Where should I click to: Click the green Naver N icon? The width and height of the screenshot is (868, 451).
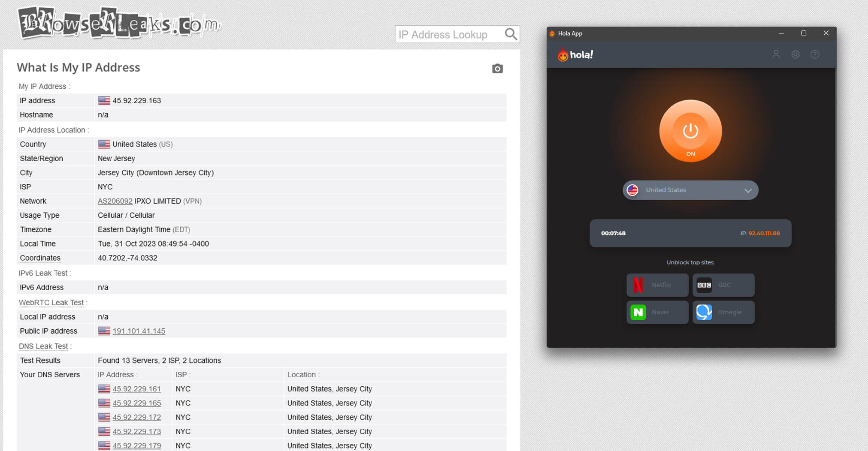638,312
